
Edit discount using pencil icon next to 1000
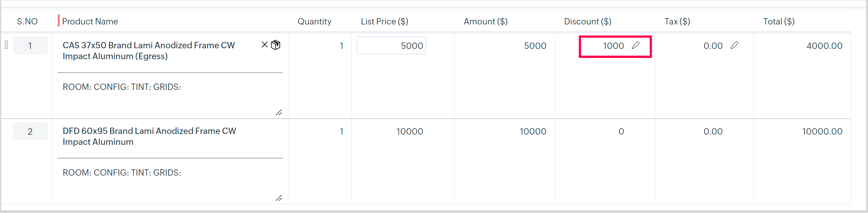pyautogui.click(x=635, y=45)
